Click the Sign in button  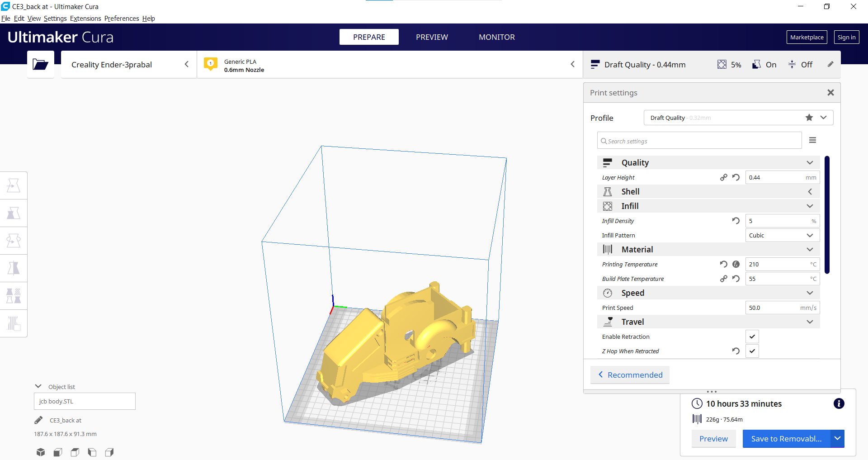tap(846, 37)
